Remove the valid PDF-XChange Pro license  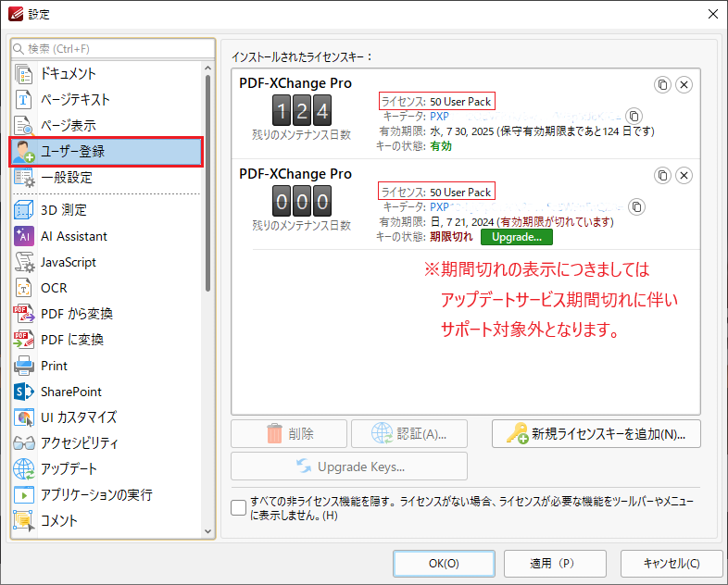pos(684,85)
